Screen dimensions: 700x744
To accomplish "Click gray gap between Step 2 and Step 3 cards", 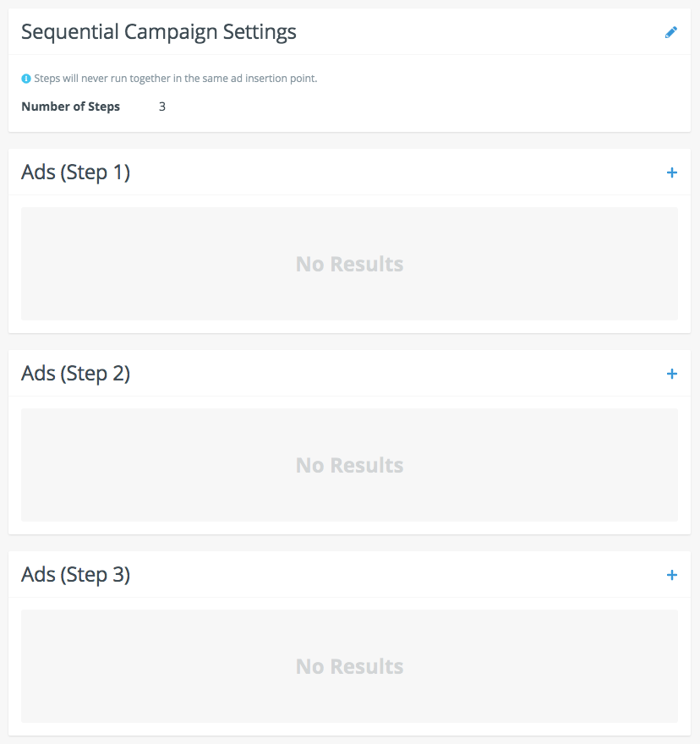I will pos(349,543).
